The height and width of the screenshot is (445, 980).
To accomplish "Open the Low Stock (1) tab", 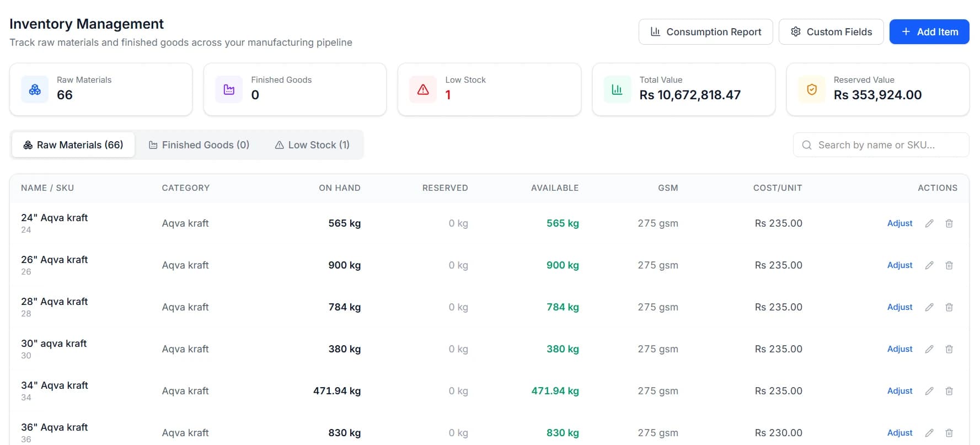I will pos(312,145).
